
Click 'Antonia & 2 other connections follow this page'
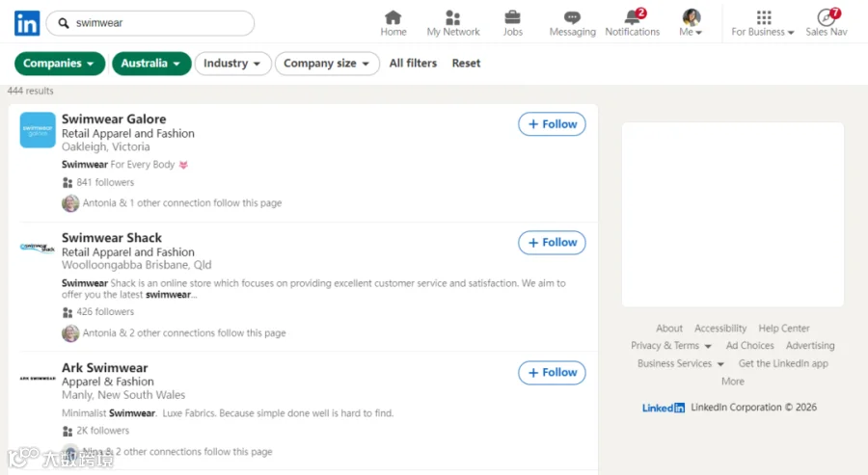pyautogui.click(x=184, y=333)
